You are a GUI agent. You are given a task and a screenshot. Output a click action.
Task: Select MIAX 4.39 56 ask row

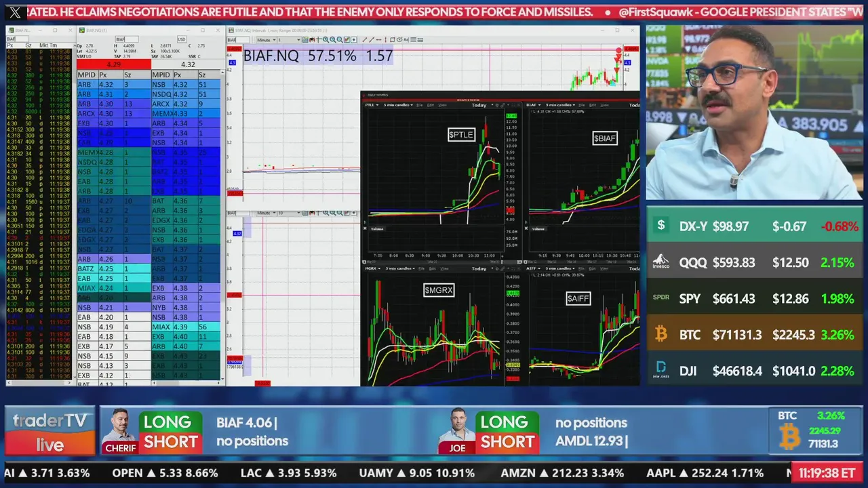pos(186,327)
